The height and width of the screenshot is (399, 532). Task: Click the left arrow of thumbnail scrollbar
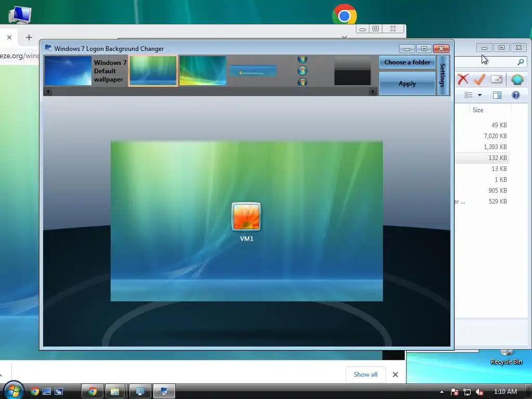[x=48, y=91]
